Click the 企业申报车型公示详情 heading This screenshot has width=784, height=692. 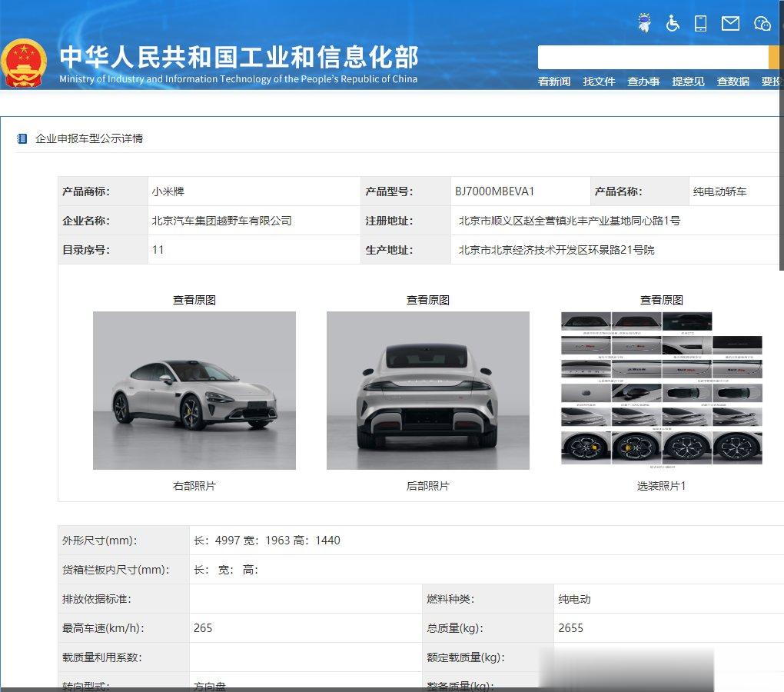[x=89, y=138]
